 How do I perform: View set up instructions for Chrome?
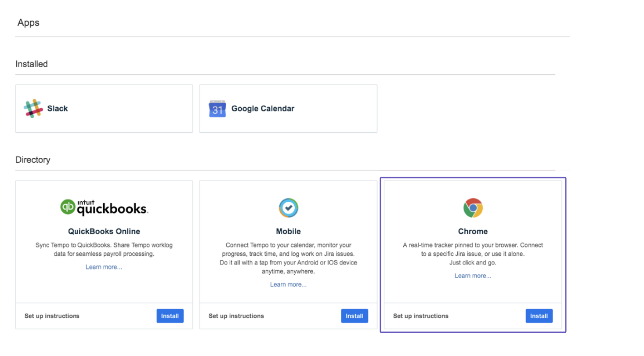click(x=421, y=316)
